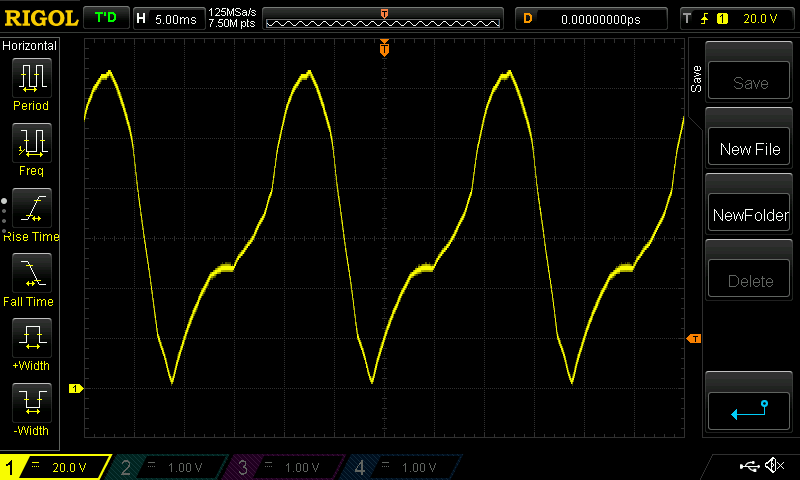The height and width of the screenshot is (480, 800).
Task: Click the RIGOL logo
Action: 41,18
